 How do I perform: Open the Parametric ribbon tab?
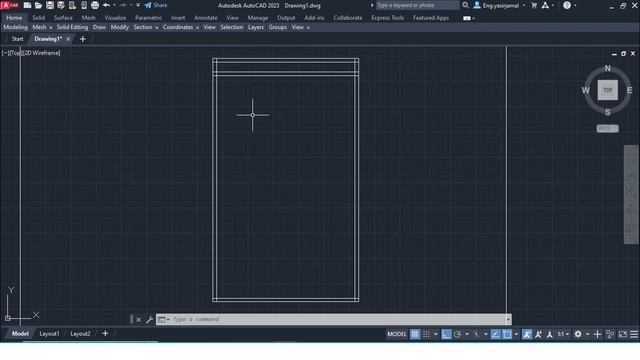(x=149, y=18)
